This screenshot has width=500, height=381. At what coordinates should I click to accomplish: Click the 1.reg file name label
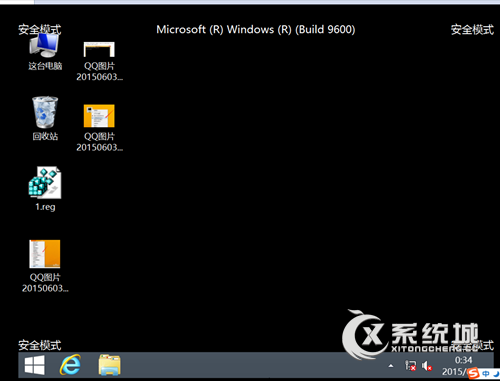coord(45,207)
